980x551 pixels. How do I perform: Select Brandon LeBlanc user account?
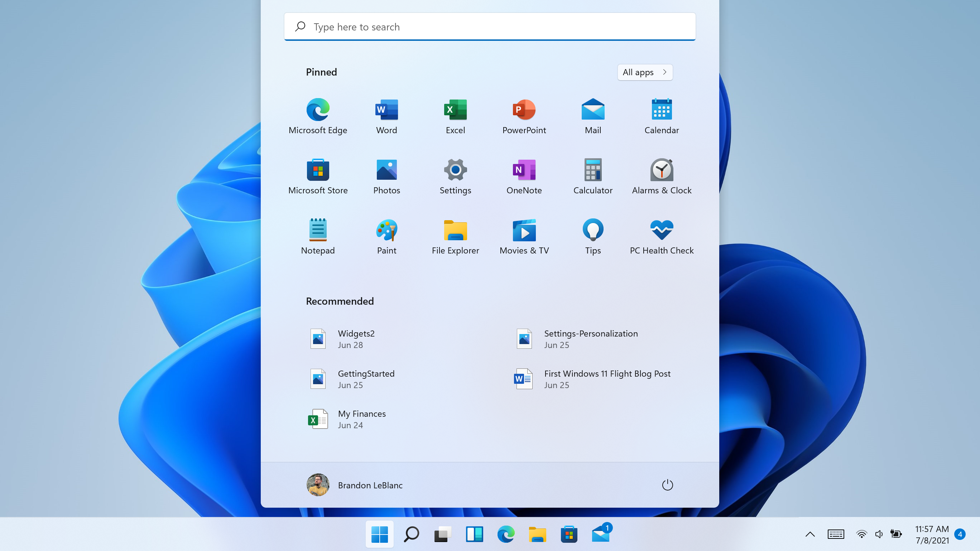tap(355, 484)
